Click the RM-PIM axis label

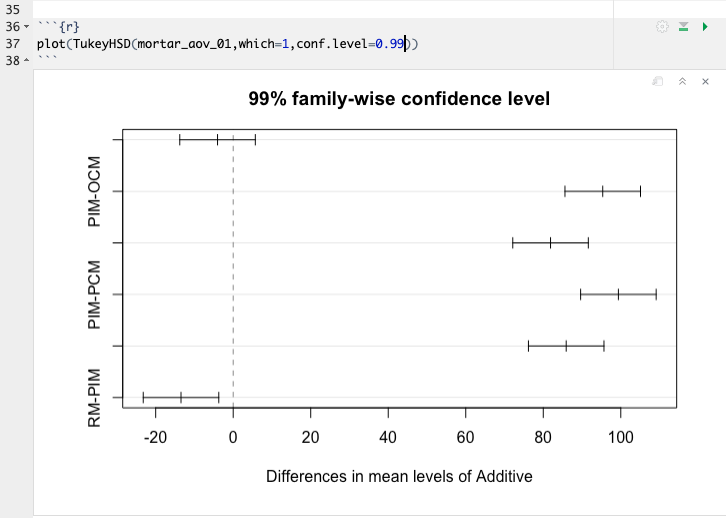[96, 398]
